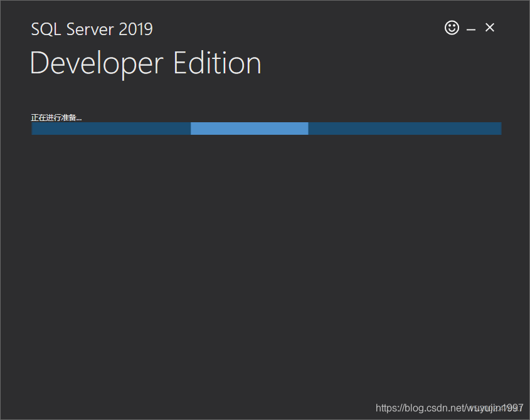530x420 pixels.
Task: Close the SQL Server 2019 installer
Action: (x=489, y=28)
